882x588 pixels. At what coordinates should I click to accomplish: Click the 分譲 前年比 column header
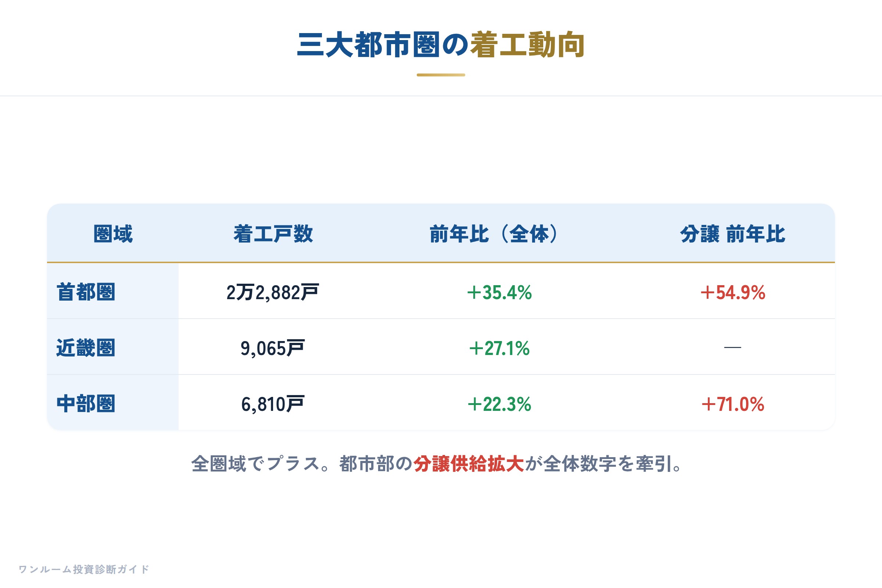pos(732,234)
